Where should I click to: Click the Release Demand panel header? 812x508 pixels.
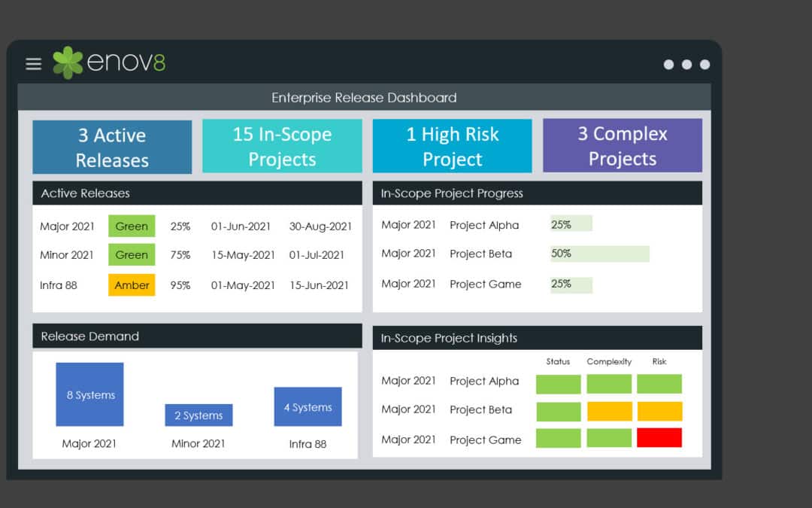tap(197, 336)
